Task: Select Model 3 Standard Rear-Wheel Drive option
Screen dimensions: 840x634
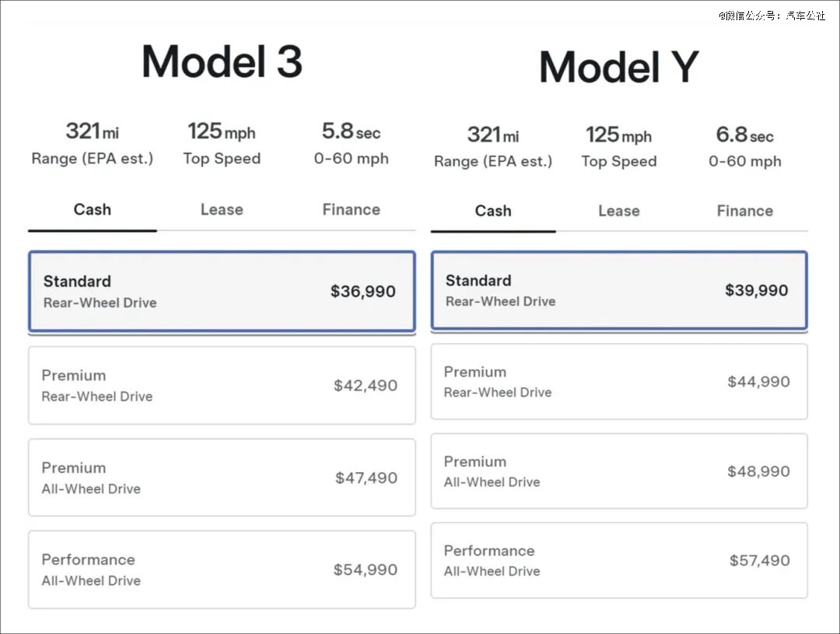Action: 222,292
